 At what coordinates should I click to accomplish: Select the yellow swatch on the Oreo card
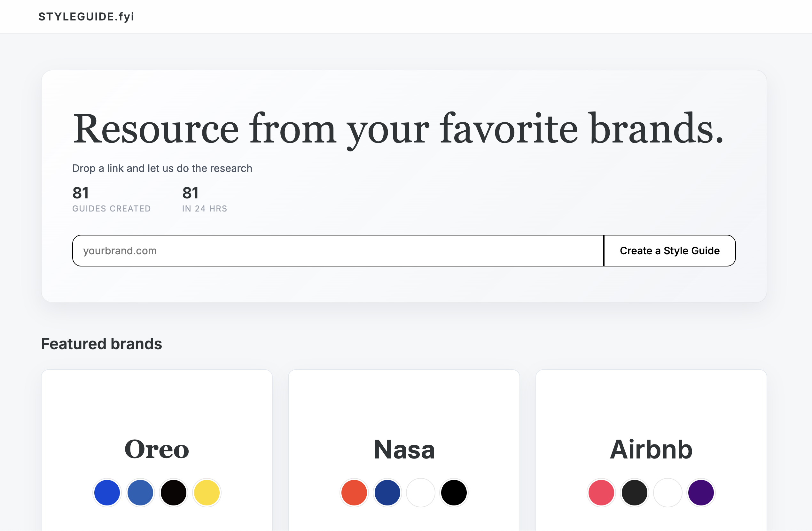point(207,492)
